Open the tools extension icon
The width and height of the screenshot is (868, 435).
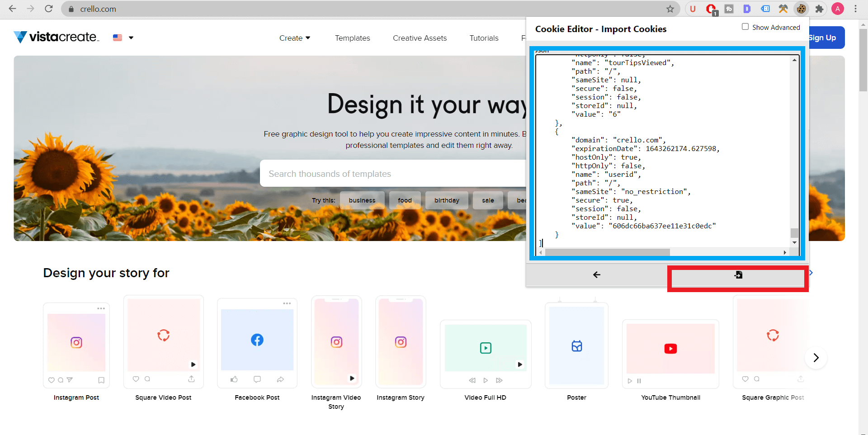click(783, 9)
